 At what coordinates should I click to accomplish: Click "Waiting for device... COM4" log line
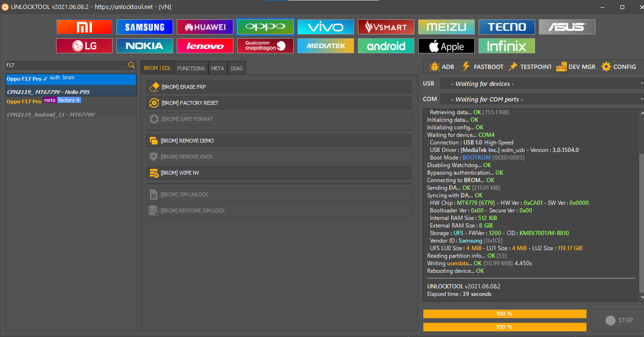click(461, 135)
